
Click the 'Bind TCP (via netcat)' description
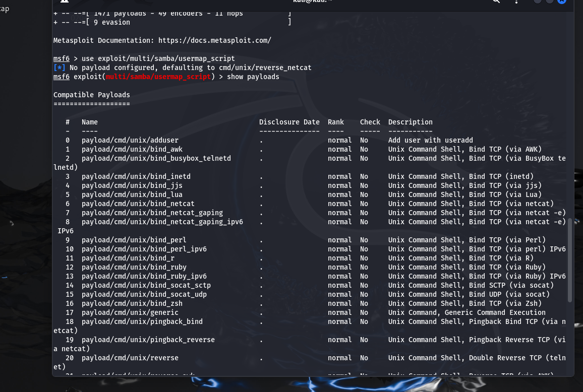point(511,204)
